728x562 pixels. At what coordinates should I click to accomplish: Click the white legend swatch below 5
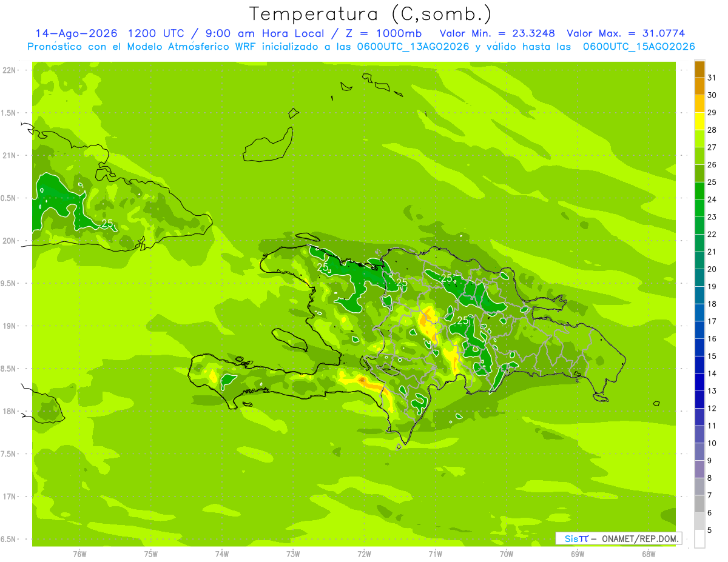point(699,539)
